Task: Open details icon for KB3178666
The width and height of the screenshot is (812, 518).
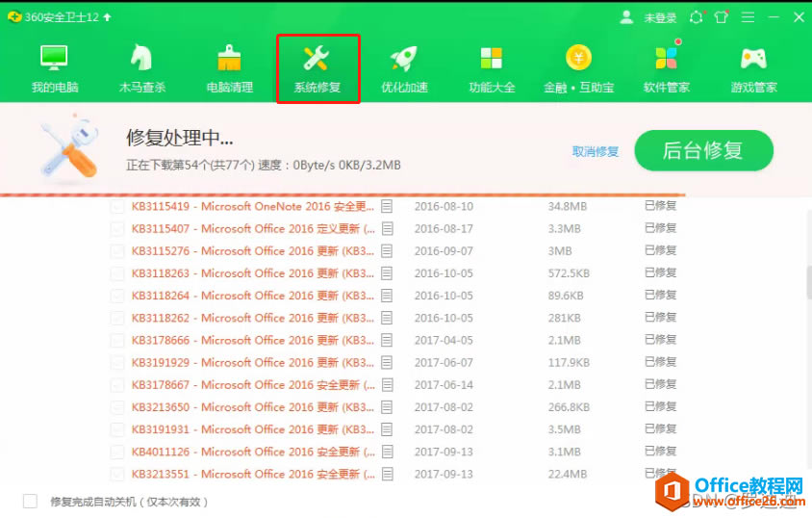Action: pos(387,340)
